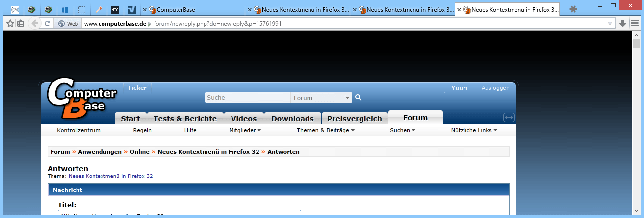Viewport: 644px width, 218px height.
Task: Select the active Neues Kontextmenü tab
Action: point(507,9)
